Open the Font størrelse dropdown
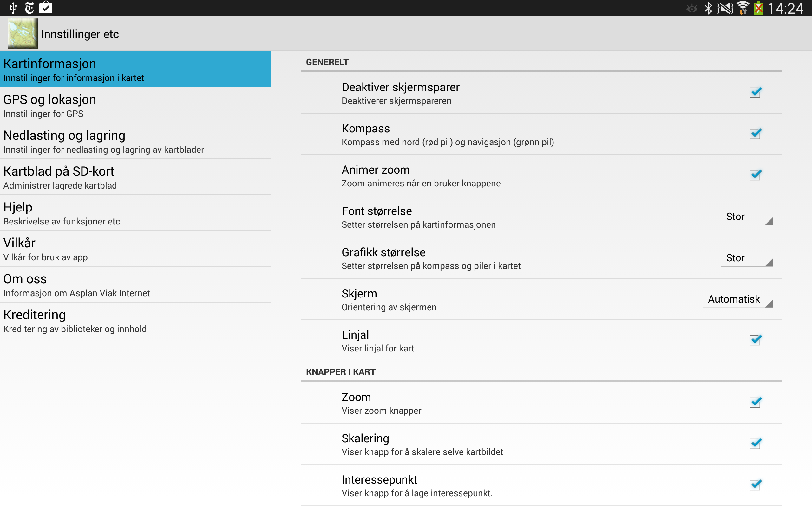The height and width of the screenshot is (508, 812). [747, 217]
